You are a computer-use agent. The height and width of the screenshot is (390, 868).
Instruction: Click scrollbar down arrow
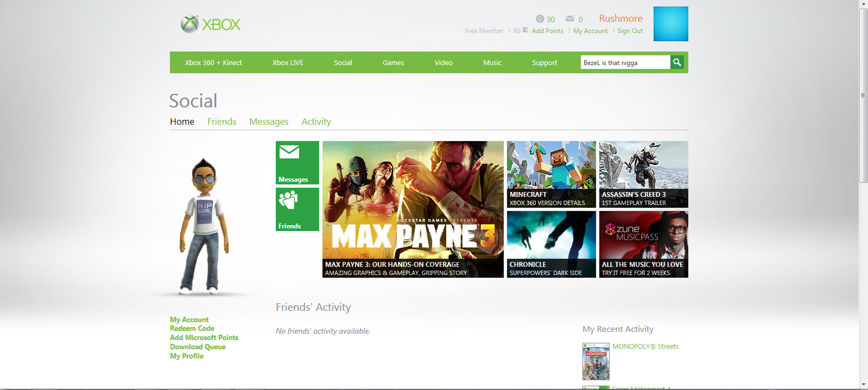[863, 385]
